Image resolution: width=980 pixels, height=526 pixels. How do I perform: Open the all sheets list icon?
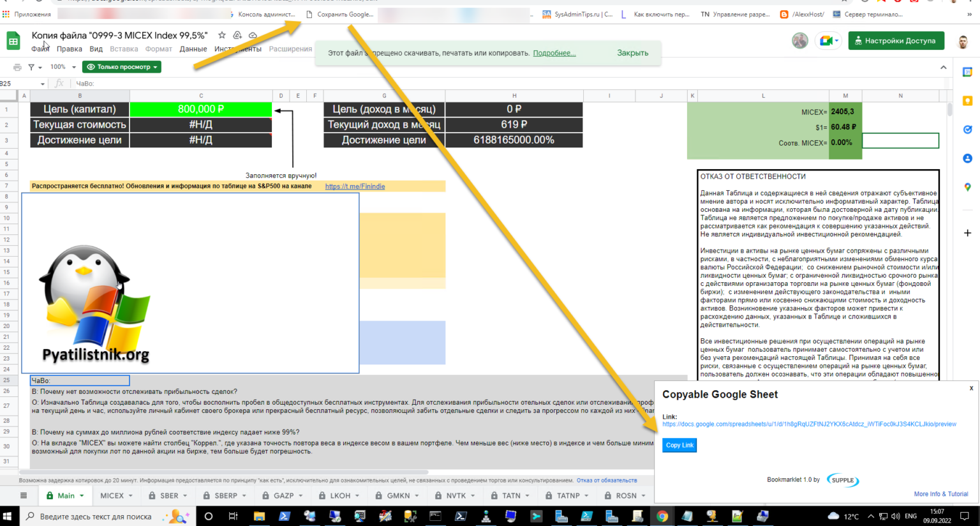[x=24, y=495]
